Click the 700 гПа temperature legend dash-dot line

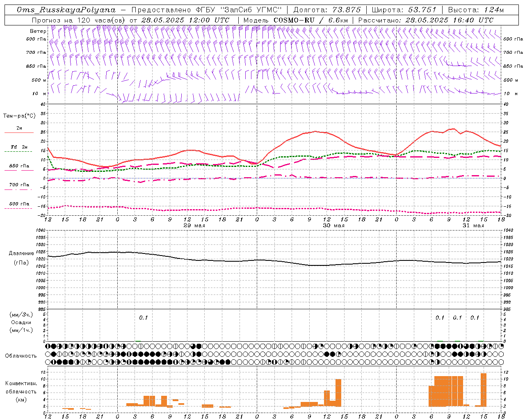click(18, 189)
